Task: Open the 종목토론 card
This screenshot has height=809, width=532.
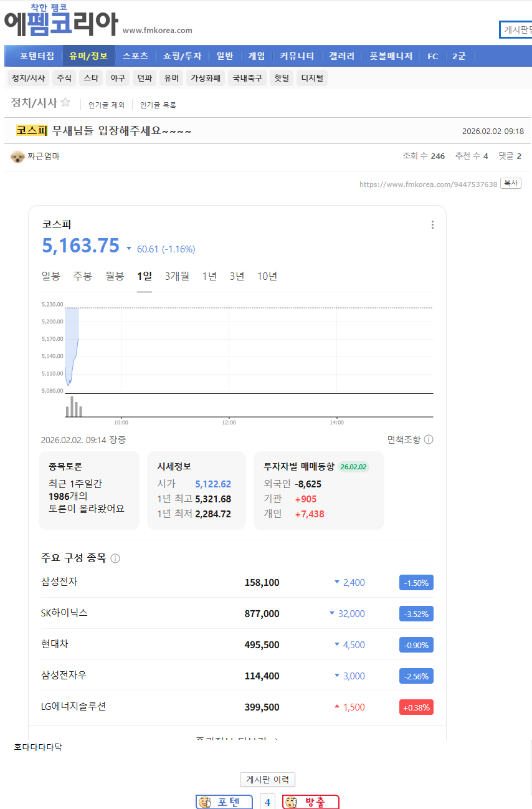Action: (x=89, y=491)
